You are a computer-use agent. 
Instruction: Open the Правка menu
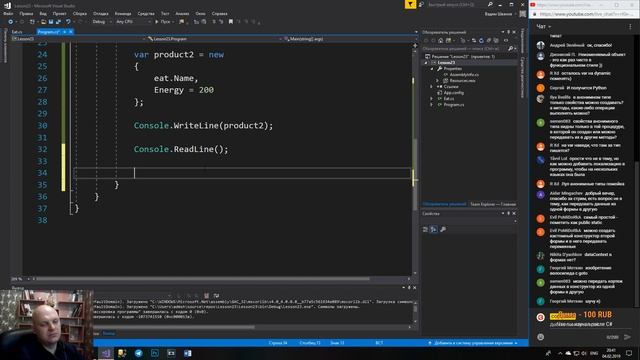26,13
